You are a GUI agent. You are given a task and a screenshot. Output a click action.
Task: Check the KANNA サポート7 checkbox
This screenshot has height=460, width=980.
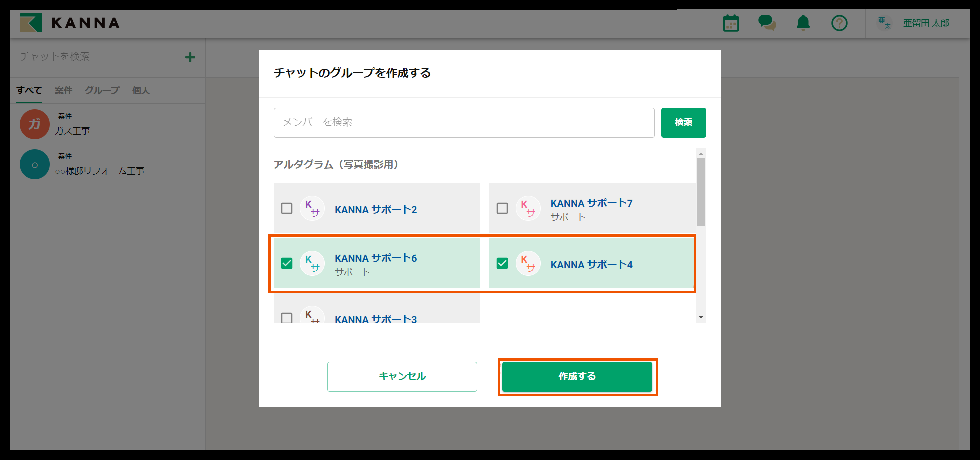502,208
